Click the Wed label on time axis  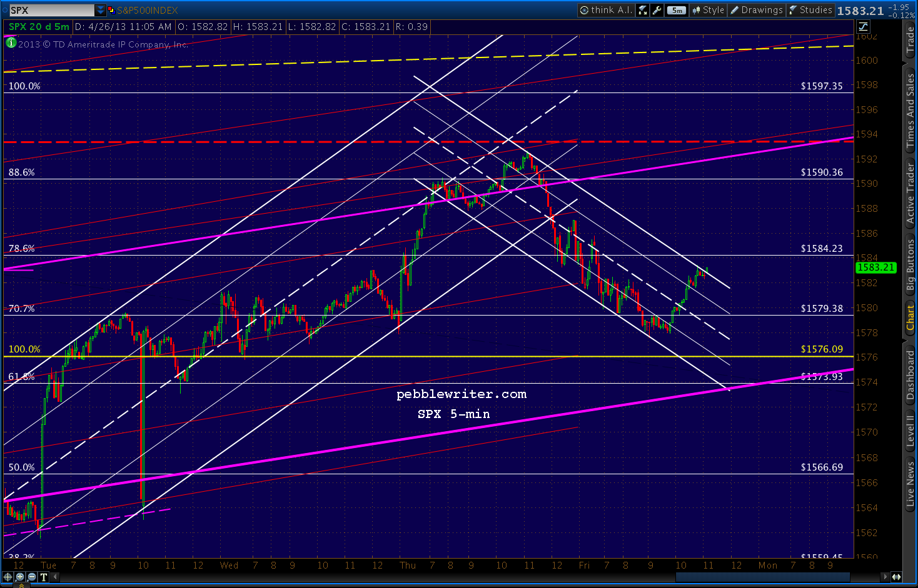coord(229,565)
